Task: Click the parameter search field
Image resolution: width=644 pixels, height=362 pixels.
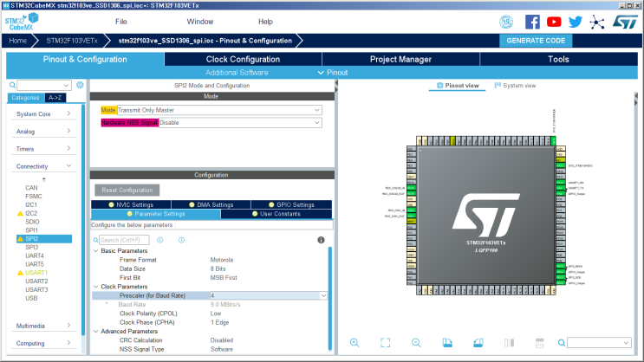Action: (x=124, y=240)
